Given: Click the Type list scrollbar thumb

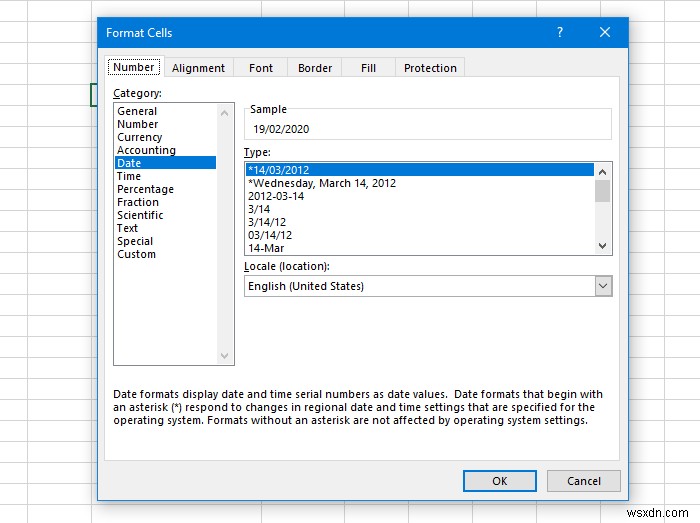Looking at the screenshot, I should click(602, 191).
